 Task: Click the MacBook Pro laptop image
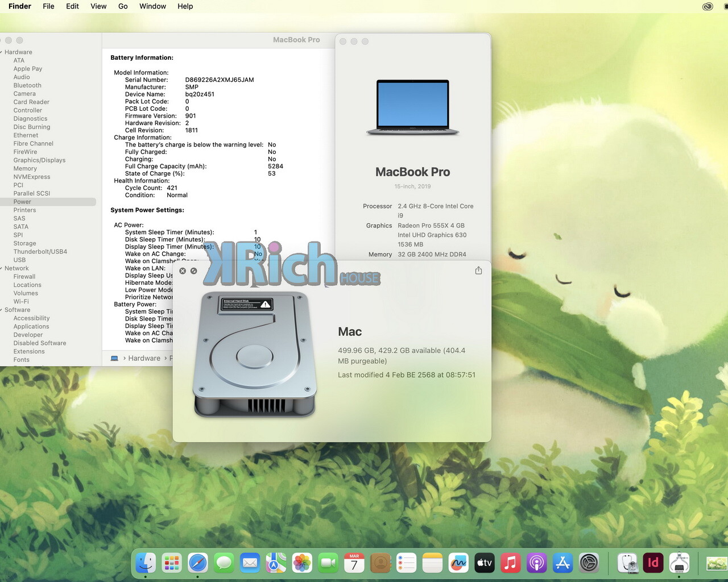pos(413,107)
